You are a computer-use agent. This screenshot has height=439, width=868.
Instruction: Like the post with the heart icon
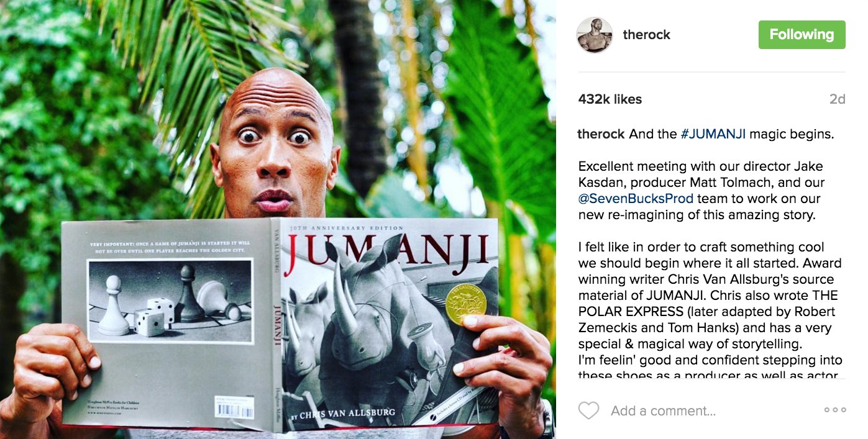click(x=588, y=410)
